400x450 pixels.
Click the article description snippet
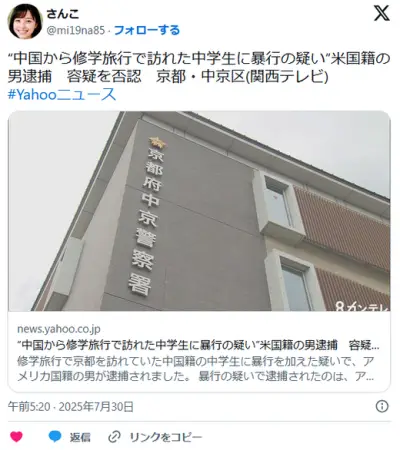[196, 369]
